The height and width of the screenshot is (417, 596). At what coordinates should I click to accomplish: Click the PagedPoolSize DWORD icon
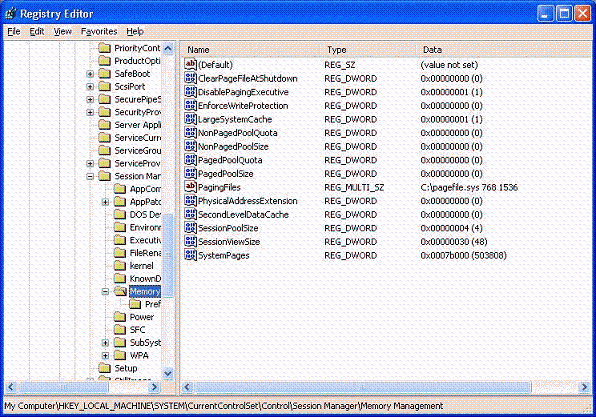point(190,173)
